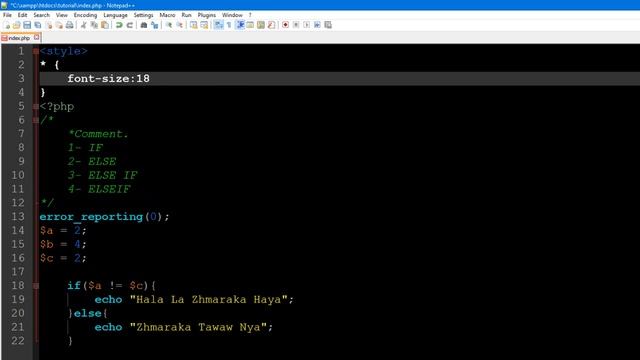This screenshot has height=360, width=640.
Task: Open the Edit menu
Action: [x=22, y=15]
